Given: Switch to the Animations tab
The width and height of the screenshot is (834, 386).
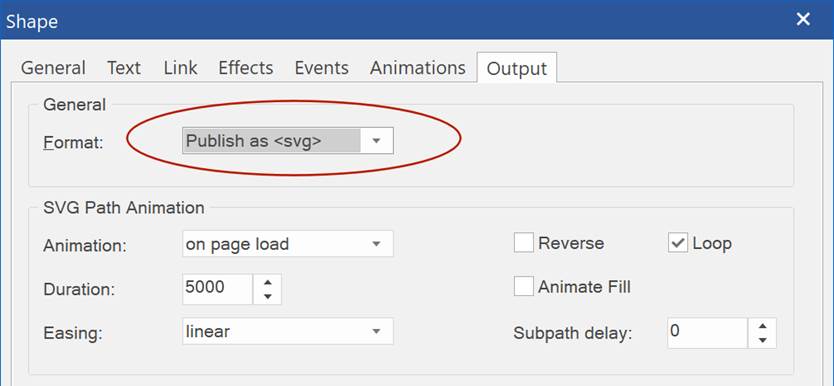Looking at the screenshot, I should click(418, 68).
